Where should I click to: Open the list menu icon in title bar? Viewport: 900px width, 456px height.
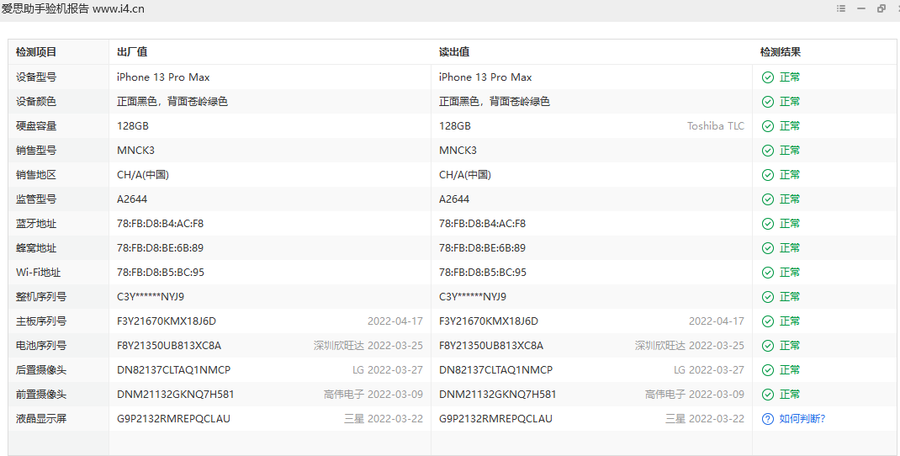[x=841, y=9]
